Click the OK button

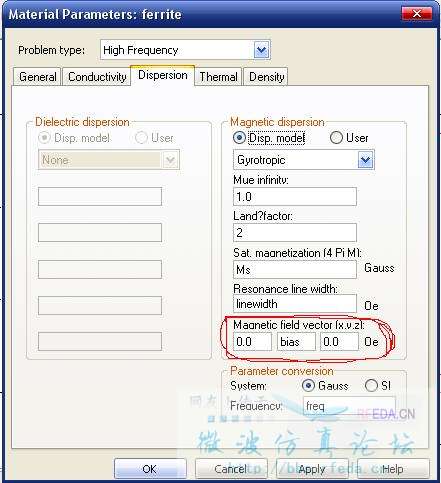point(150,469)
